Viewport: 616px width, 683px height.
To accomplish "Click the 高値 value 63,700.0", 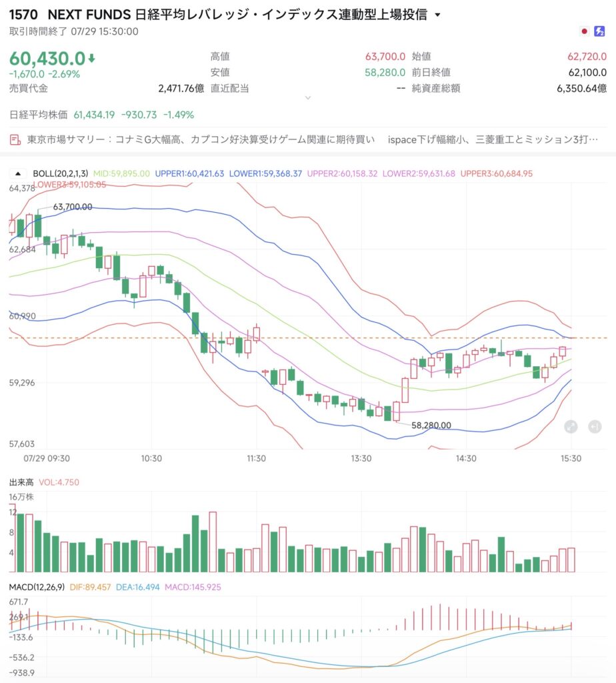I will click(385, 56).
